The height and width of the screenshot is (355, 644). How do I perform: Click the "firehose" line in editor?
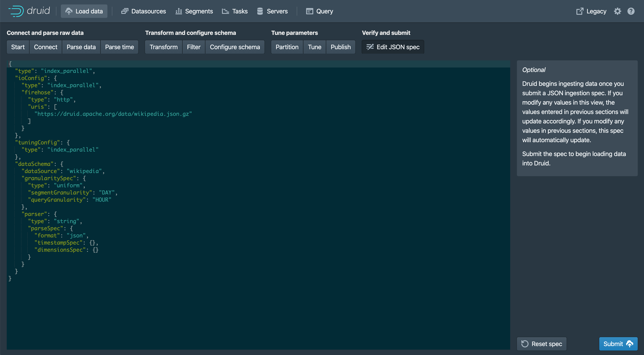(x=43, y=92)
